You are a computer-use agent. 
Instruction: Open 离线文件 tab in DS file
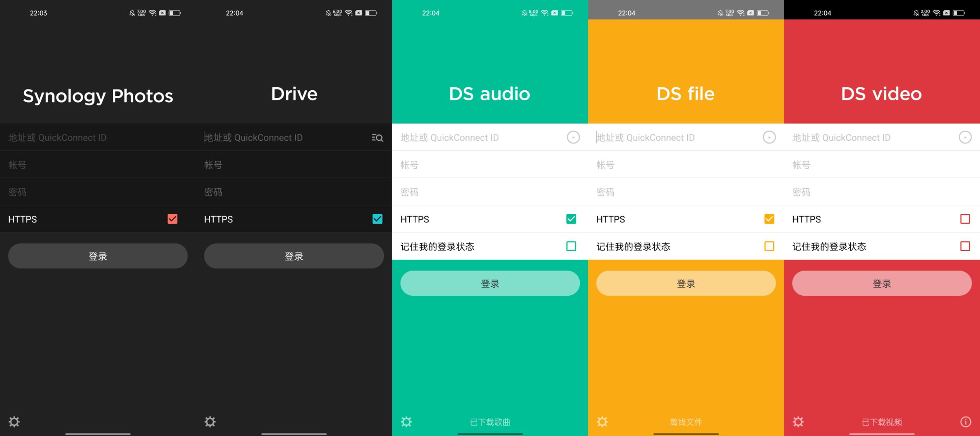[686, 422]
